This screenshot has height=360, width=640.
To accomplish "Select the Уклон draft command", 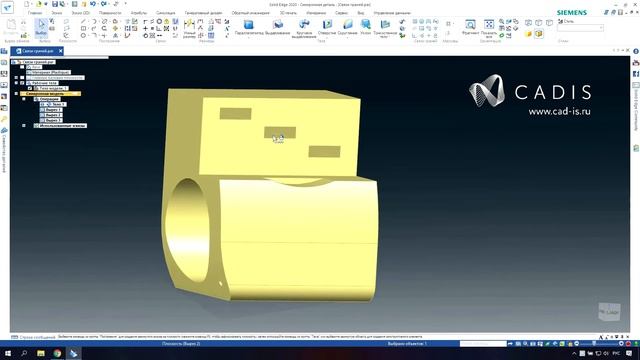I will 365,27.
